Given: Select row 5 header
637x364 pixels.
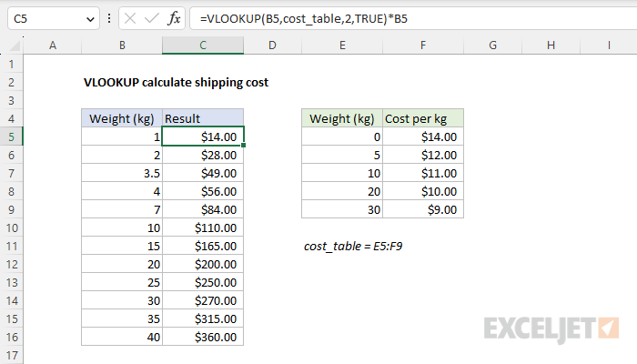Looking at the screenshot, I should coord(11,136).
